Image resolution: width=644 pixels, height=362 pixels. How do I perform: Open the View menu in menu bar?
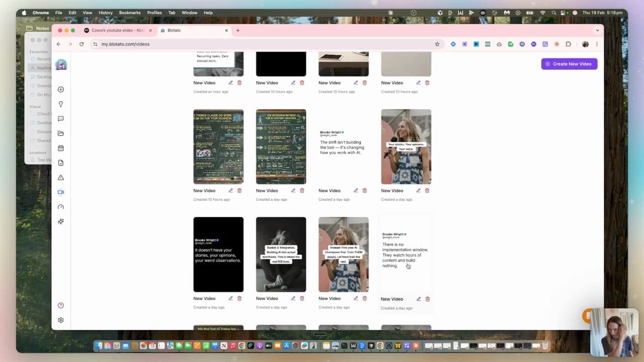pos(88,13)
